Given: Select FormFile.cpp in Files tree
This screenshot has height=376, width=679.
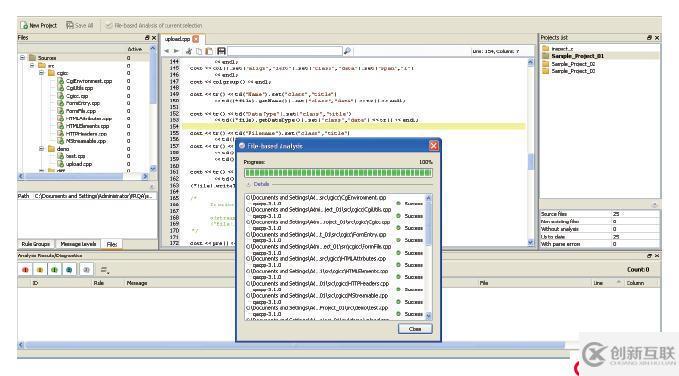Looking at the screenshot, I should click(x=81, y=111).
